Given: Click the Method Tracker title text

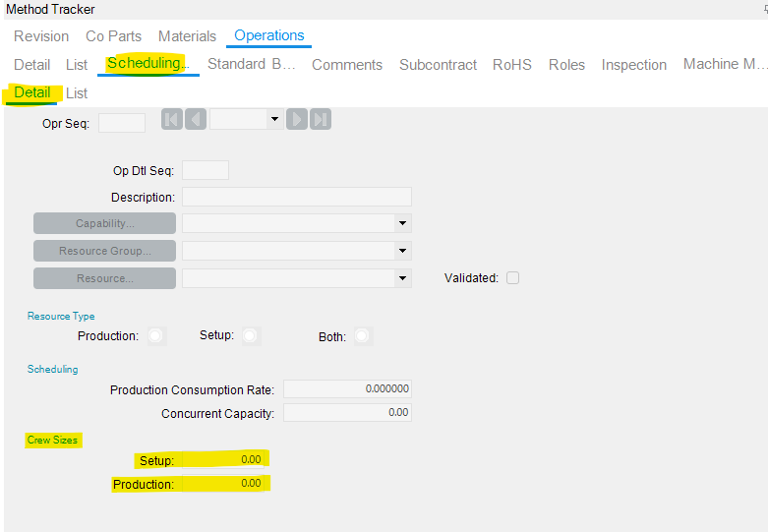Looking at the screenshot, I should coord(50,9).
